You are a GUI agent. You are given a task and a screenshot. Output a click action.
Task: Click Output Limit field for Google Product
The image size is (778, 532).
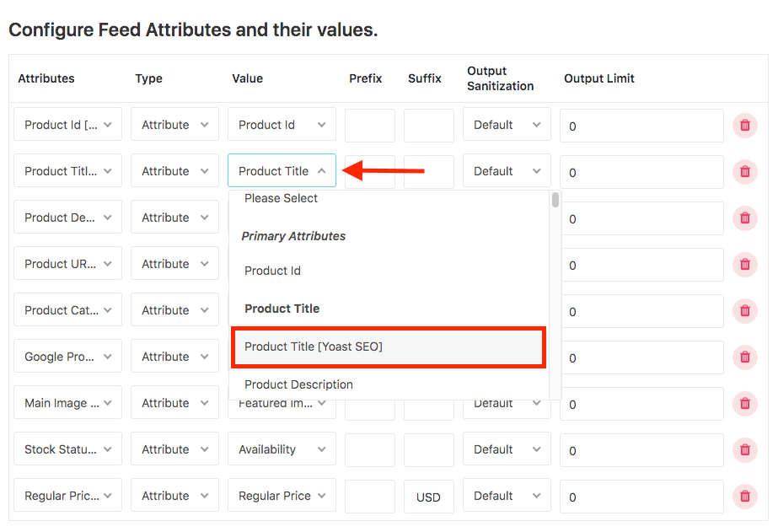click(641, 357)
